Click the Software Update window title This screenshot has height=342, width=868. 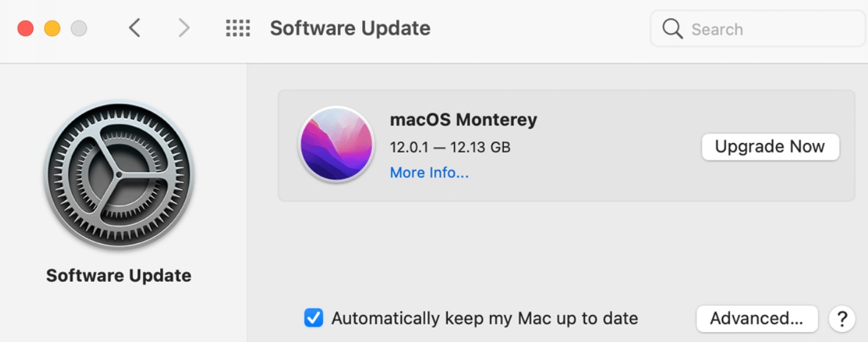pos(350,28)
